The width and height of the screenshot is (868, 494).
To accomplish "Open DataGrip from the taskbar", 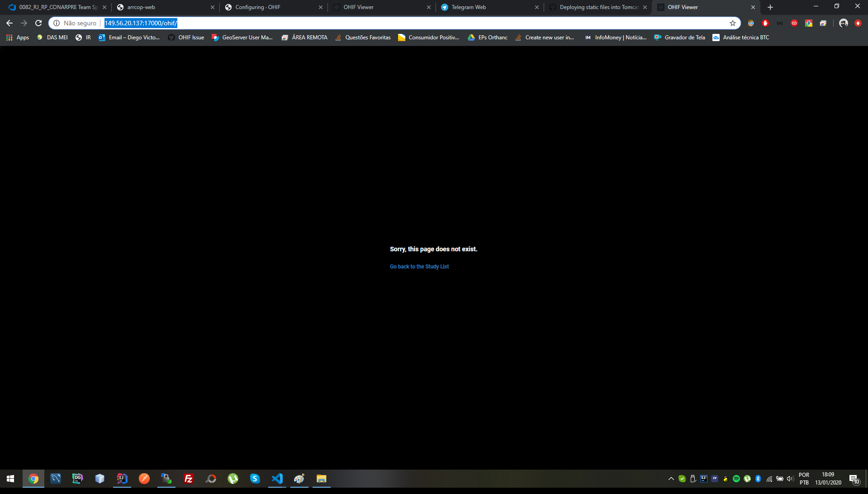I will click(78, 479).
